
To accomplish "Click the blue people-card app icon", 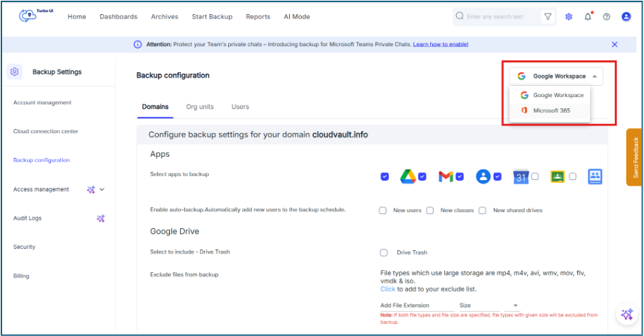I will coord(594,177).
